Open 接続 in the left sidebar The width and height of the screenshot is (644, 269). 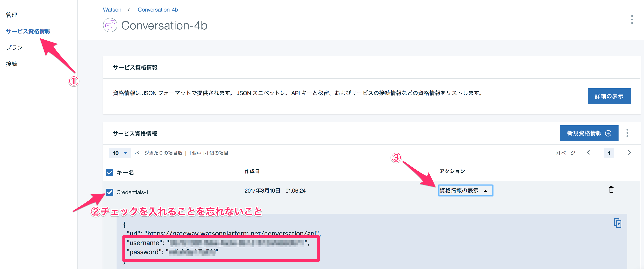[x=12, y=64]
